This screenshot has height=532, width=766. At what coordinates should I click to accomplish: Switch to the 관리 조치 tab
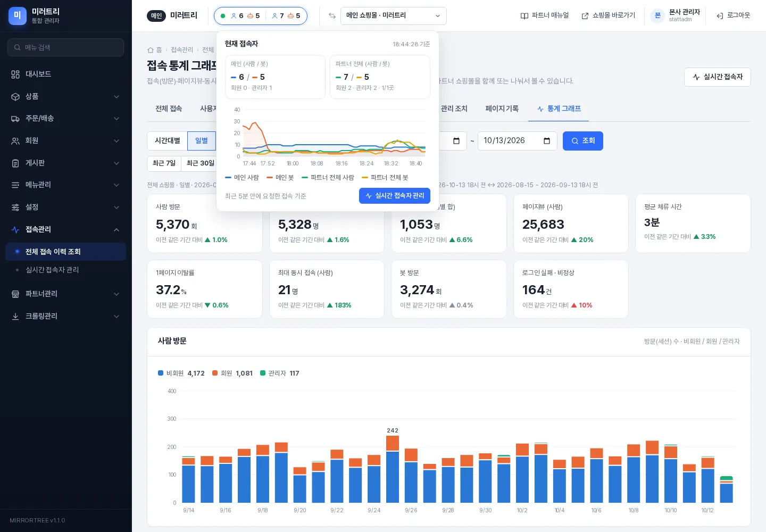[454, 109]
